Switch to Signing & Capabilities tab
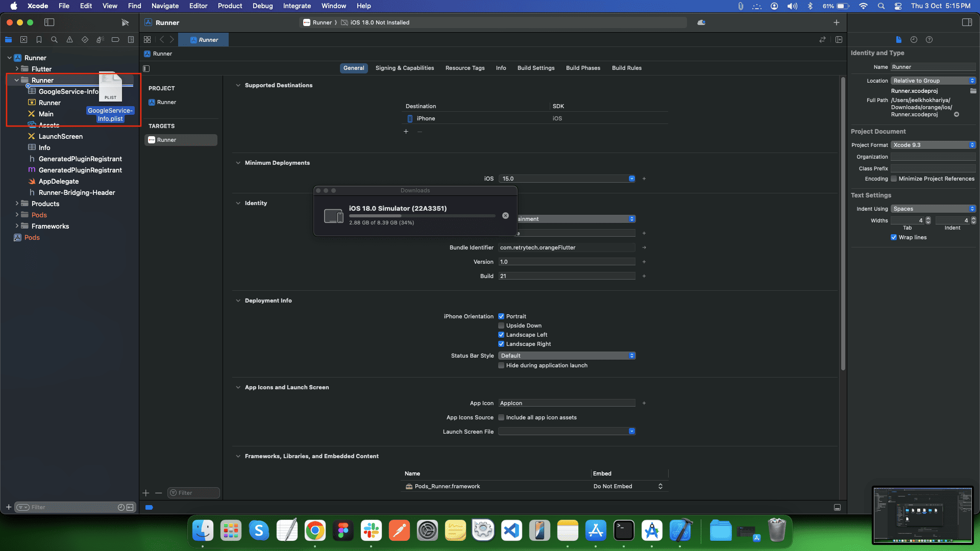The image size is (980, 551). tap(404, 68)
